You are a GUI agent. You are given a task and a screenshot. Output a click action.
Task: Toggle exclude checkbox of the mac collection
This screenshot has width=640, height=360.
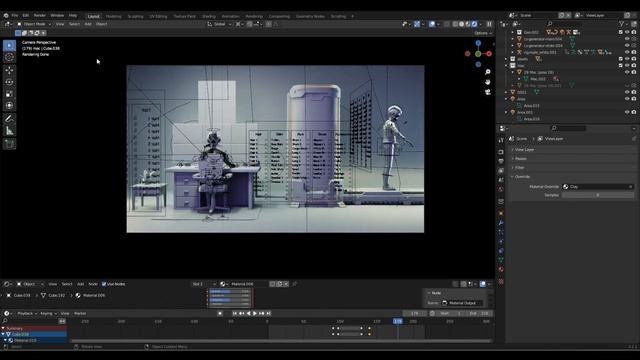(x=621, y=65)
